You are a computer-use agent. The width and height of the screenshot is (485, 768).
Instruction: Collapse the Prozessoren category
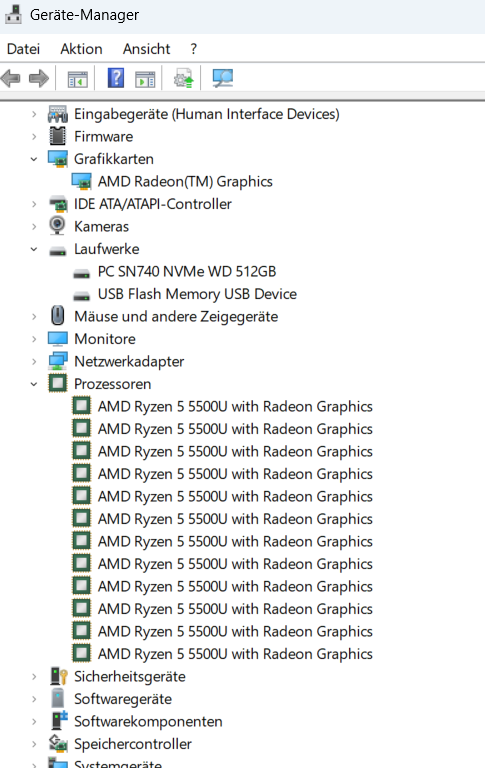point(34,384)
